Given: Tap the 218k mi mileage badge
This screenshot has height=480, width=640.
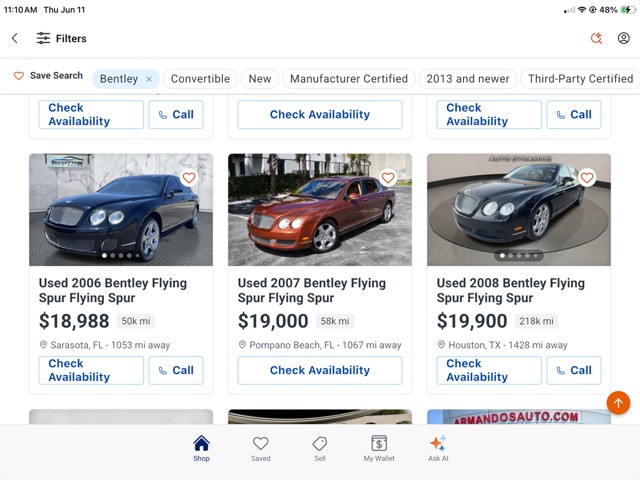Looking at the screenshot, I should pyautogui.click(x=536, y=321).
